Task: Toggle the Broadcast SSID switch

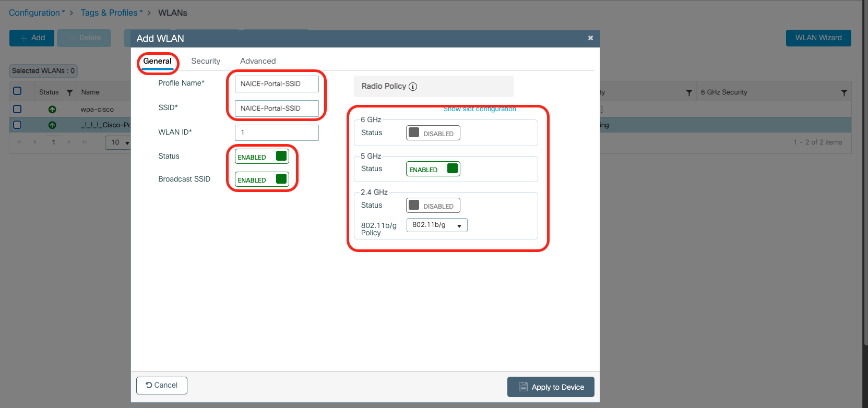Action: [x=262, y=179]
